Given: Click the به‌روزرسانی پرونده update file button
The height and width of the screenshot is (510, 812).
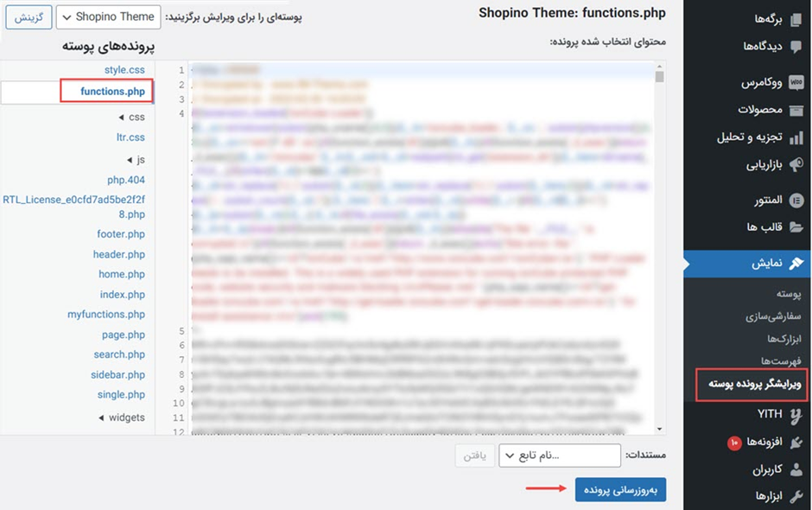Looking at the screenshot, I should [620, 490].
